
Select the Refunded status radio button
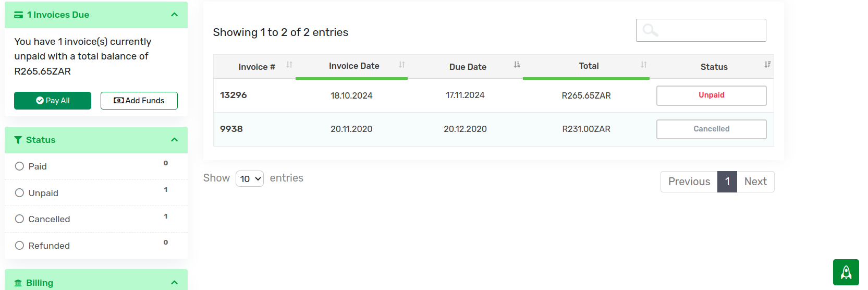point(19,245)
